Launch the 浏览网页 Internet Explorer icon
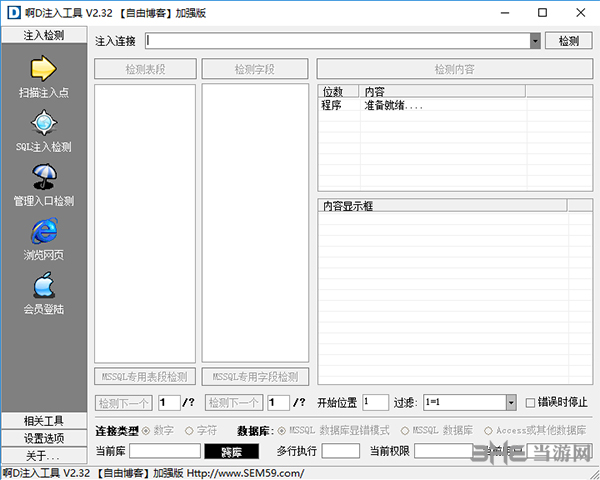Screen dimensions: 600x480 (44, 231)
